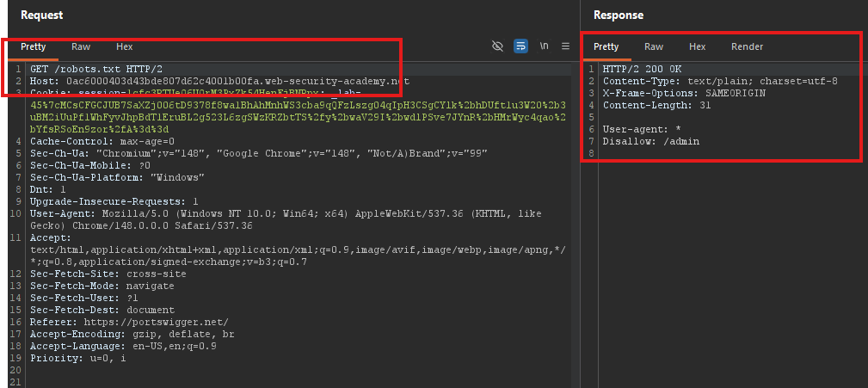Click the 'Content-Length: 31' response header
The image size is (868, 388).
pos(657,105)
